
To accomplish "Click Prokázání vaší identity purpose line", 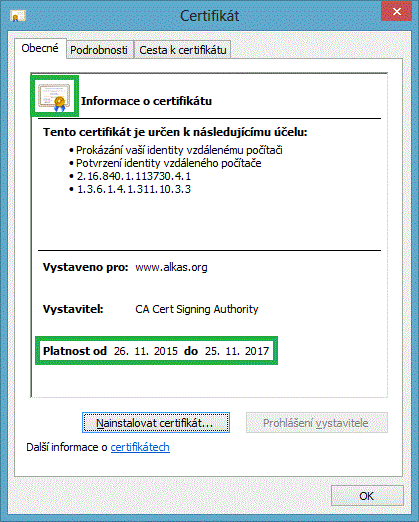I will [x=179, y=150].
